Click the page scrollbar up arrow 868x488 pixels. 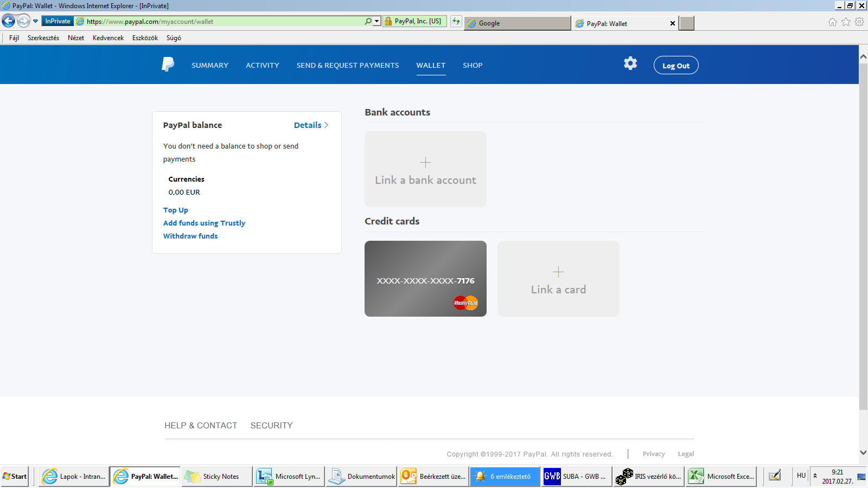point(863,56)
